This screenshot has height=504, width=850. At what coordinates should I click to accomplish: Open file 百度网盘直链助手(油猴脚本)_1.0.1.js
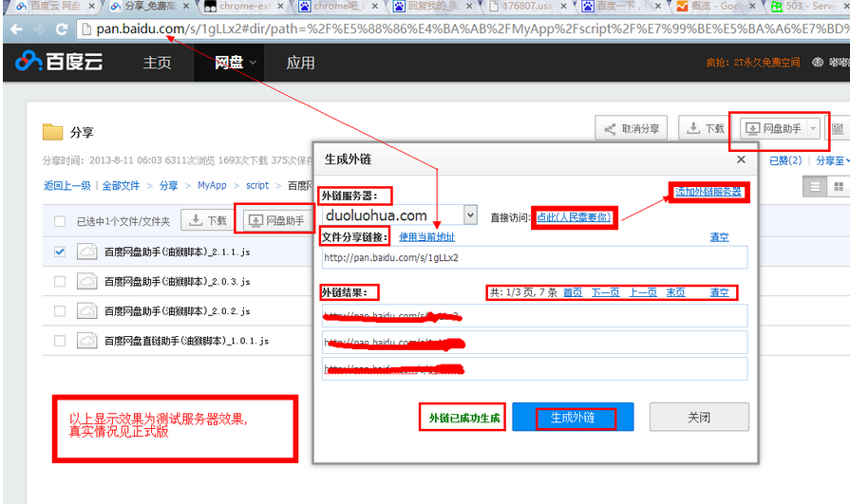(186, 342)
